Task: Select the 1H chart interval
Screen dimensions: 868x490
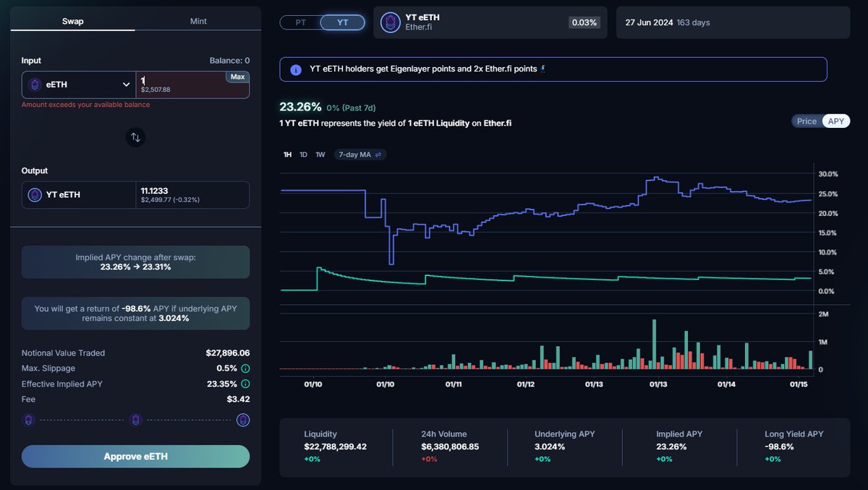Action: [287, 155]
